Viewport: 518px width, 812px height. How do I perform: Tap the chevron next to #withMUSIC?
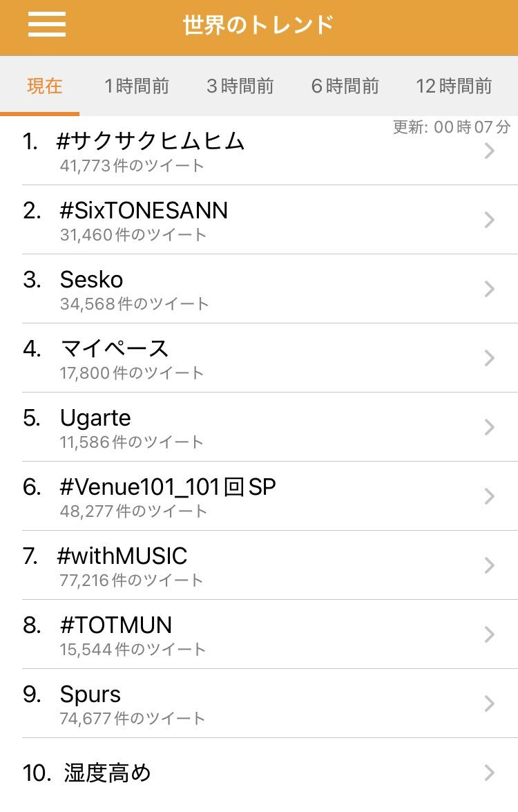pos(490,565)
